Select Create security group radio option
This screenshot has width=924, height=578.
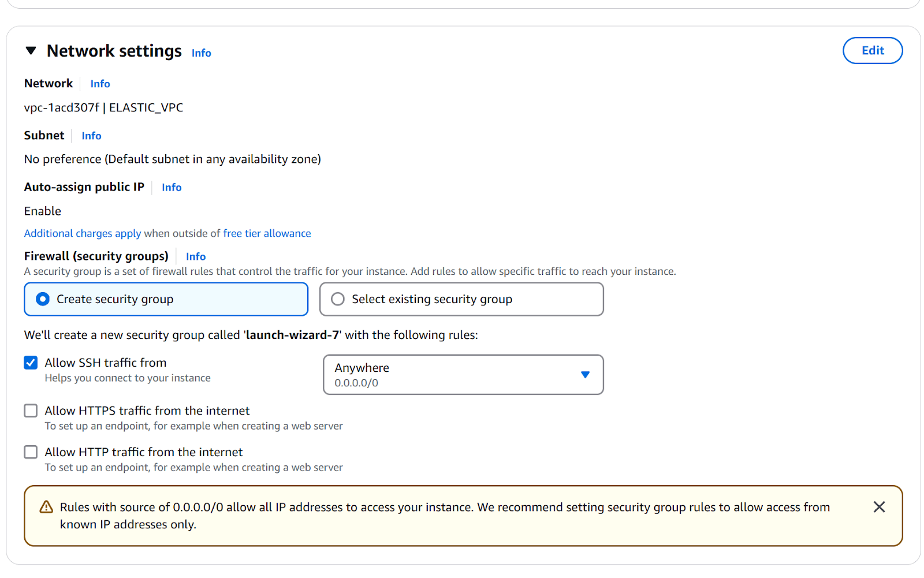43,299
